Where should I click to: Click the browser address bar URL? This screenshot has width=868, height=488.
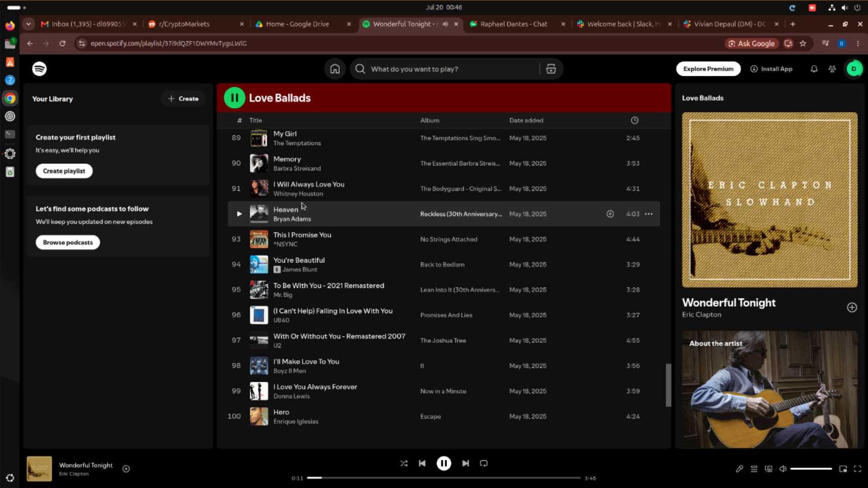[x=169, y=44]
